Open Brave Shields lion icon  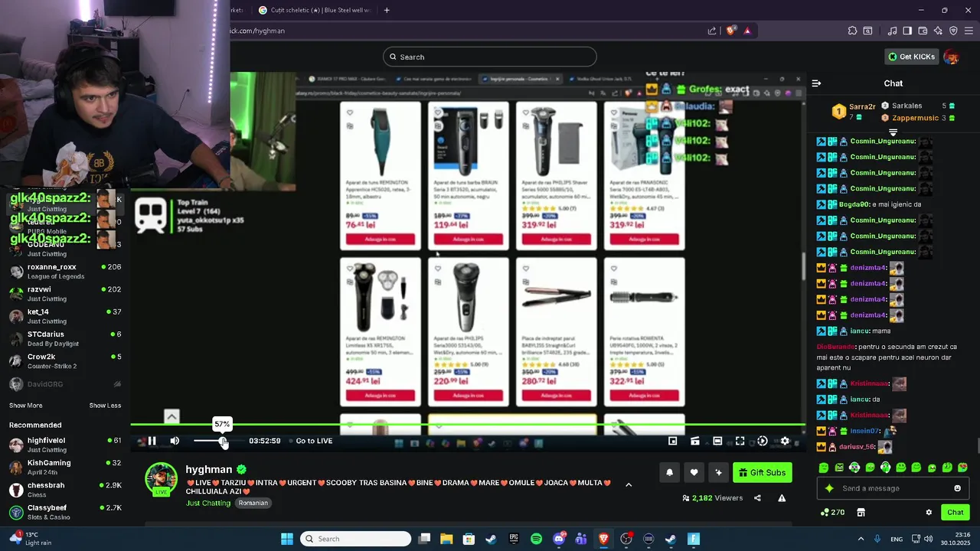coord(730,31)
